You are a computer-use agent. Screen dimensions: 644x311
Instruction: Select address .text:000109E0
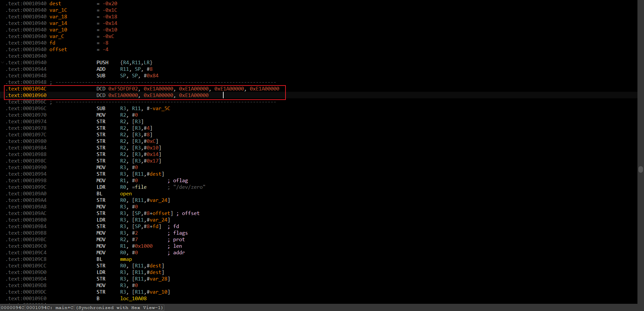pos(26,299)
